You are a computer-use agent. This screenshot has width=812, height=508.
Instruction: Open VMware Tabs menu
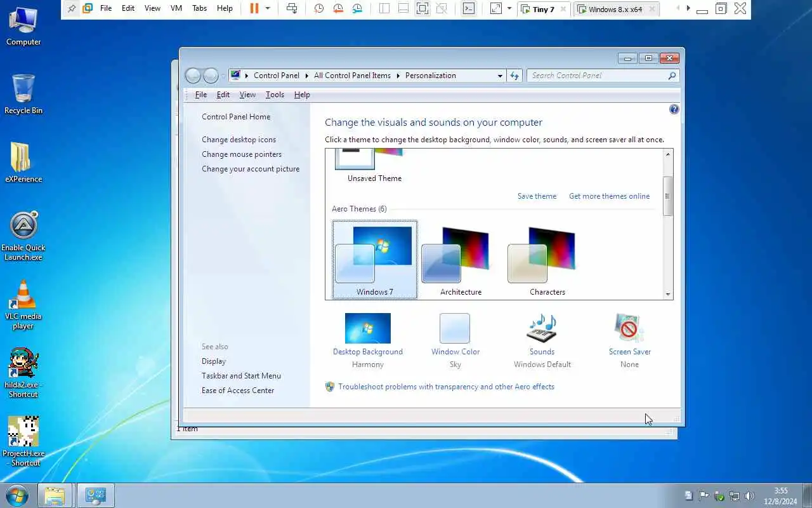(199, 8)
